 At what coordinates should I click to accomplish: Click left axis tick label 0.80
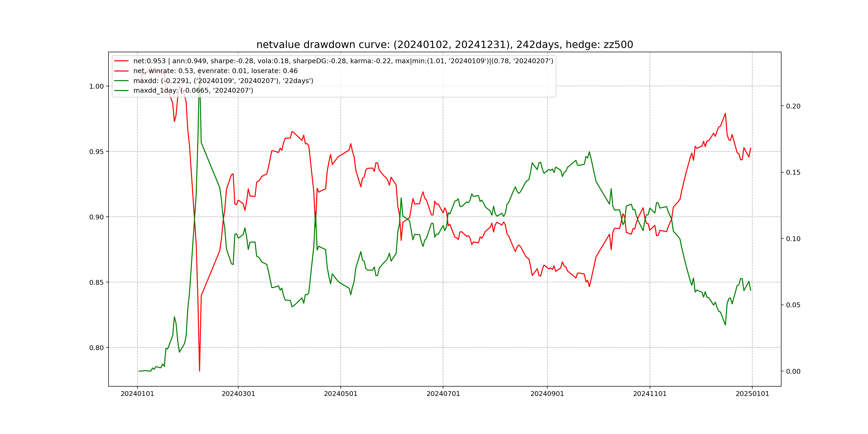tap(96, 348)
